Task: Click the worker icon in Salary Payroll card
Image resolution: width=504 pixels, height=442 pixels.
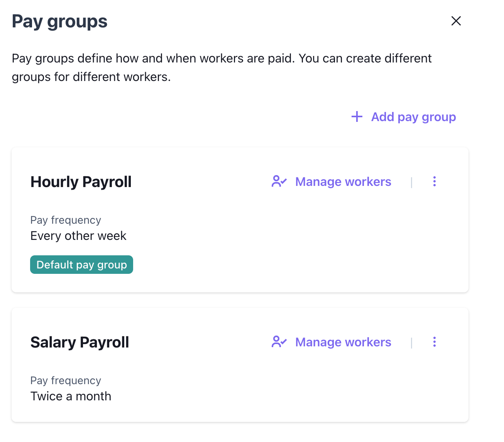Action: pos(279,342)
